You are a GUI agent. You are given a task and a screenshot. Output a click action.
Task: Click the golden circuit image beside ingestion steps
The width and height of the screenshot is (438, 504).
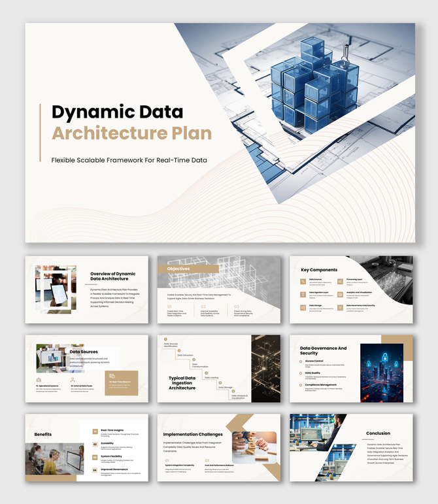pos(266,369)
